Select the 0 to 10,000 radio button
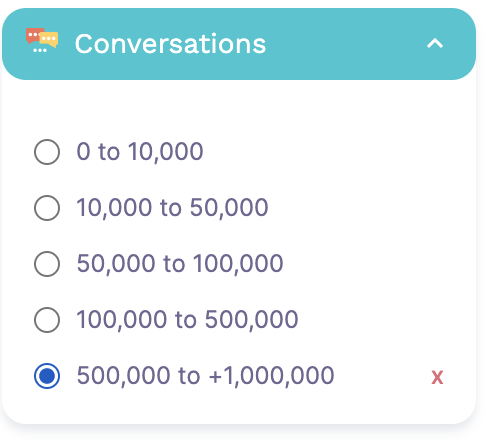Viewport: 494px width, 440px height. point(47,152)
